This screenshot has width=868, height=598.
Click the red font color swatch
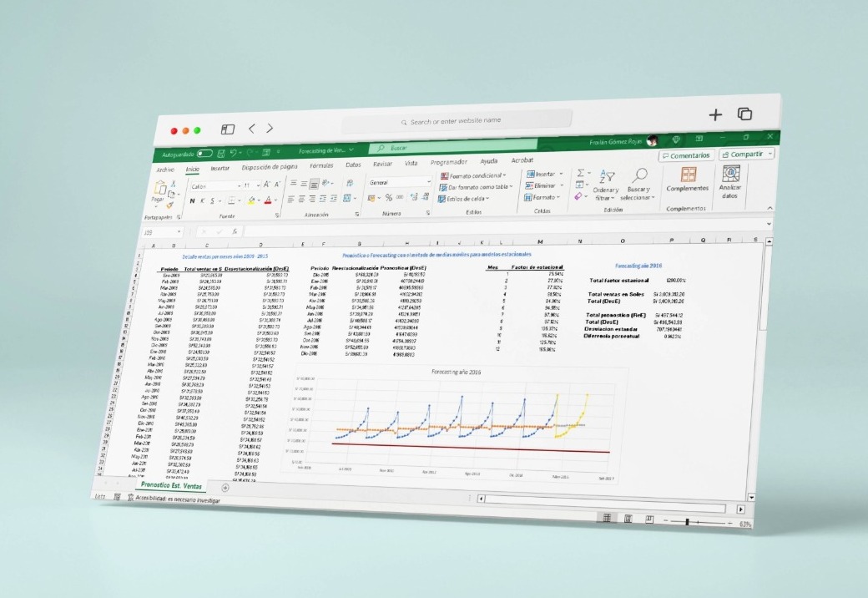point(269,200)
